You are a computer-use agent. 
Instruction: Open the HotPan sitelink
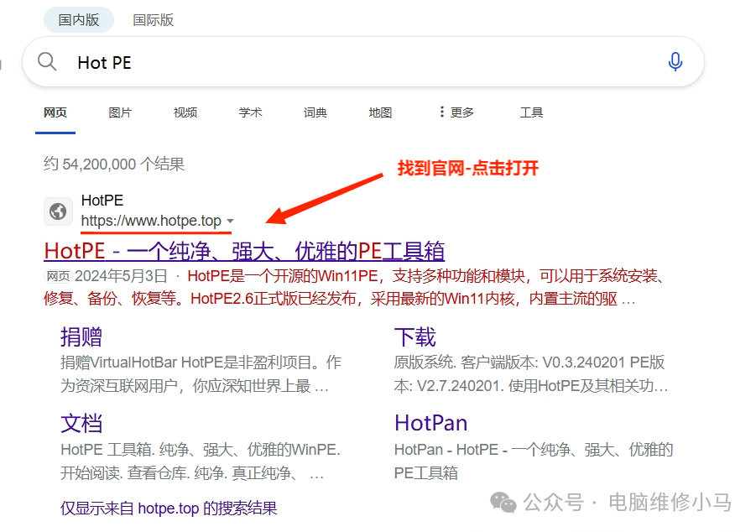[x=430, y=423]
